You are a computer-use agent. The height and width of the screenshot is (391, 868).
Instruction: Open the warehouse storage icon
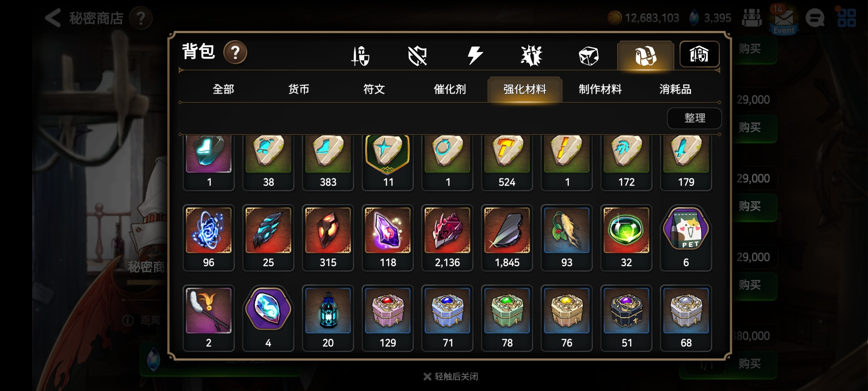[x=699, y=54]
